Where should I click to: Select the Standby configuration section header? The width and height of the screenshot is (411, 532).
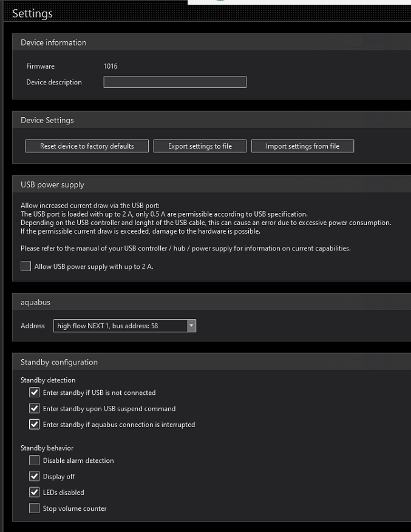click(x=59, y=362)
